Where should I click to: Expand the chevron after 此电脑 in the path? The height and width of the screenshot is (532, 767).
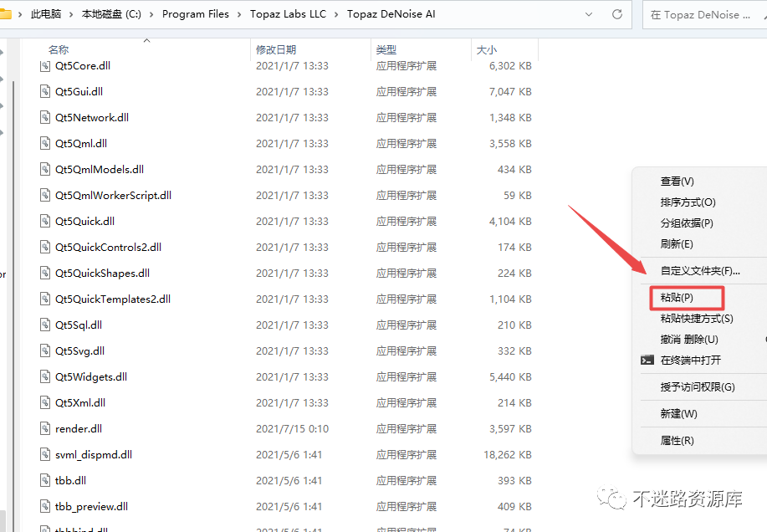(x=71, y=14)
